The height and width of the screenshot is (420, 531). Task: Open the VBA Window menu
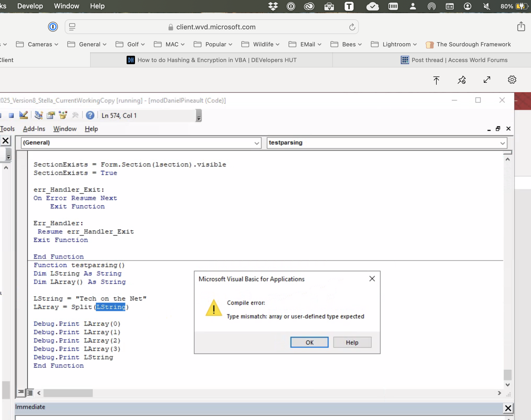click(65, 129)
